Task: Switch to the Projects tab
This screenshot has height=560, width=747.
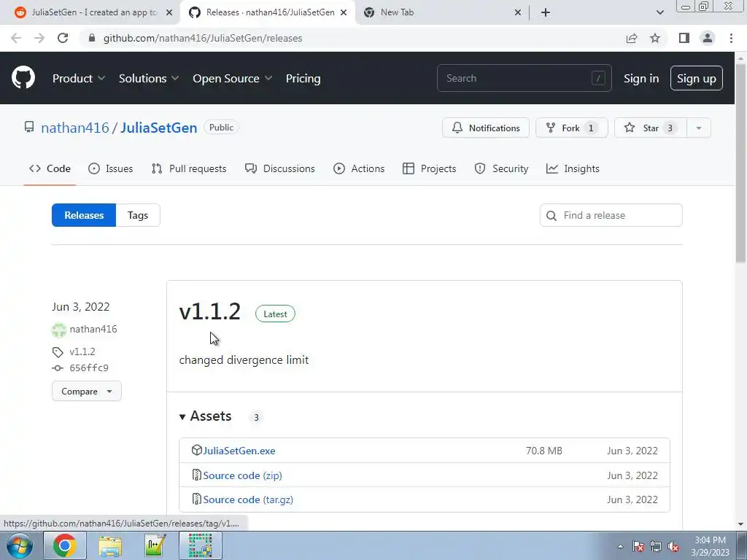Action: click(x=429, y=168)
